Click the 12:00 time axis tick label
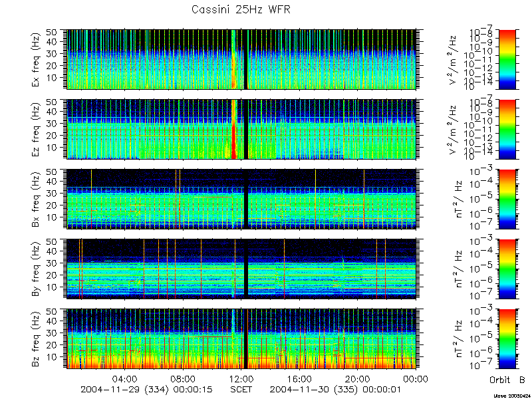The image size is (532, 399). (x=241, y=378)
